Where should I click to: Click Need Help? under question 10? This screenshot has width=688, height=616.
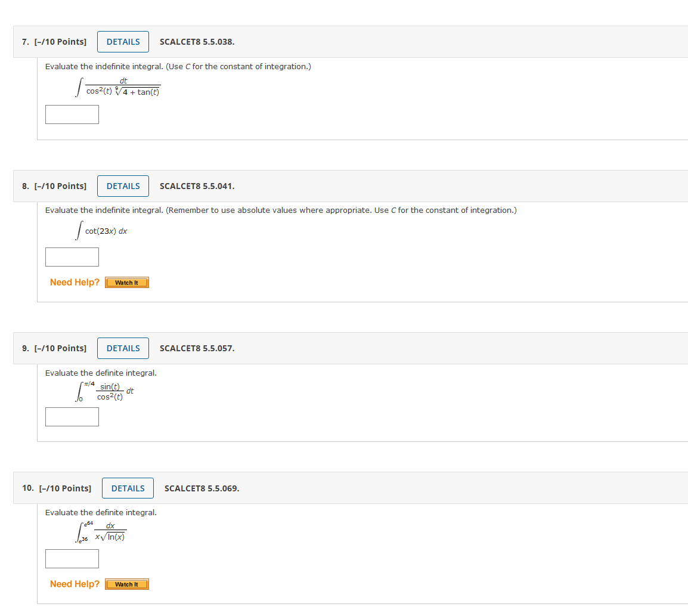click(74, 584)
